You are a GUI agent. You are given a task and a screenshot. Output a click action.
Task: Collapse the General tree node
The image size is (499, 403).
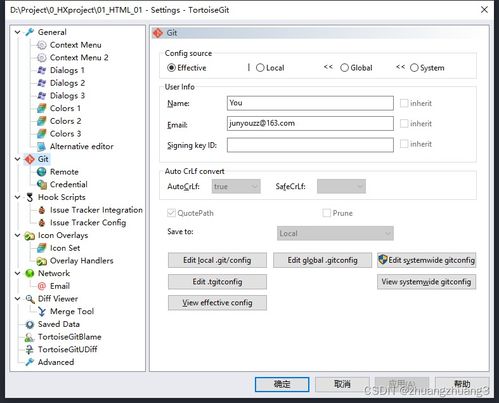point(18,32)
